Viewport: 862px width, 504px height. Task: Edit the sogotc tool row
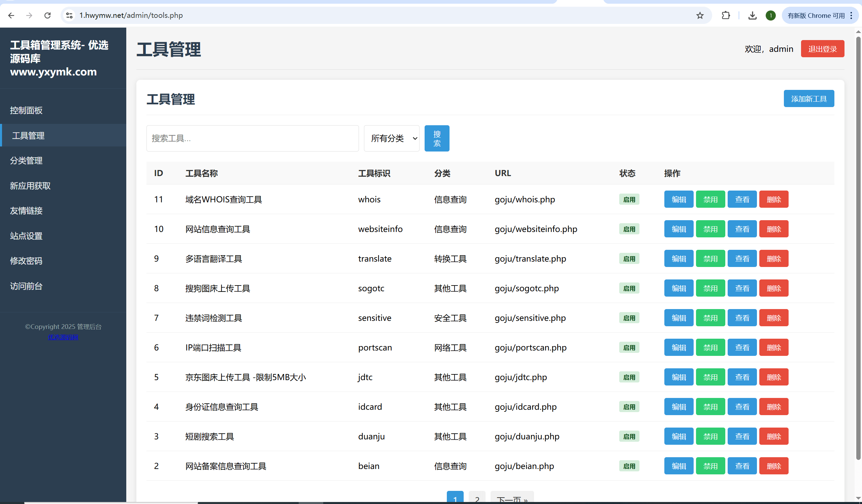point(678,288)
